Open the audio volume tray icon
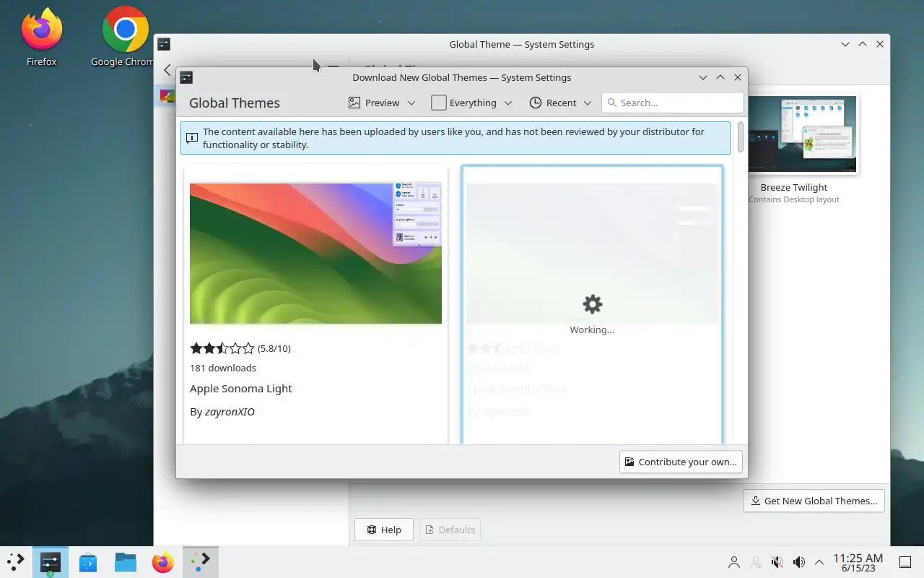The image size is (924, 578). pyautogui.click(x=799, y=562)
